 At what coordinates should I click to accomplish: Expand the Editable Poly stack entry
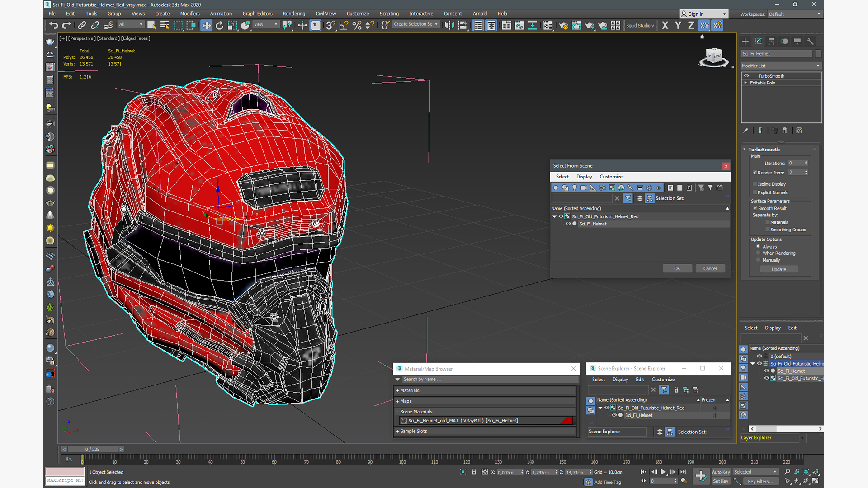tap(745, 83)
